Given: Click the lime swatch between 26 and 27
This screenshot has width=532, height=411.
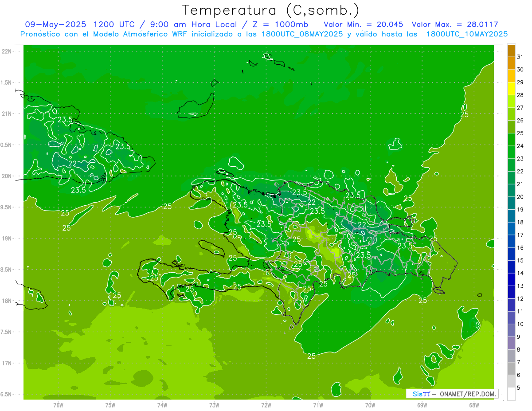Looking at the screenshot, I should 511,114.
